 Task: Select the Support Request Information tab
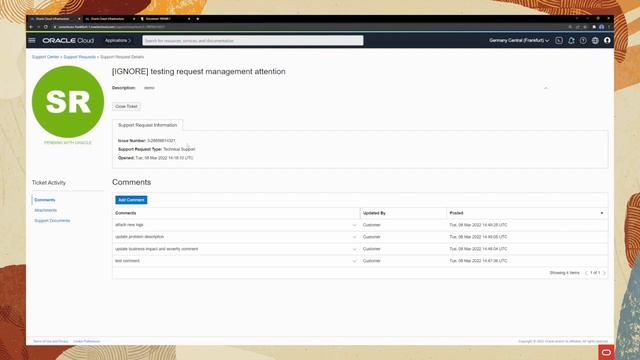(147, 125)
